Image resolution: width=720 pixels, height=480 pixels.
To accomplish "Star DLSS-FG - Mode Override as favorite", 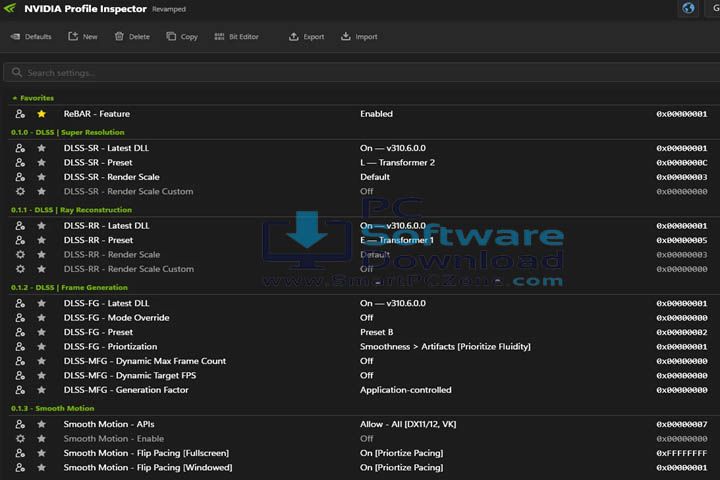I will tap(41, 318).
